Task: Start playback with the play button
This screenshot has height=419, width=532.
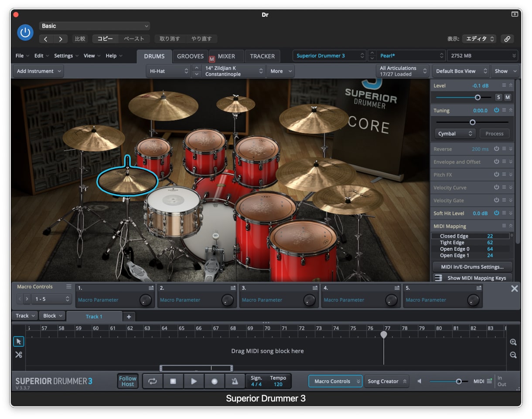Action: click(194, 381)
